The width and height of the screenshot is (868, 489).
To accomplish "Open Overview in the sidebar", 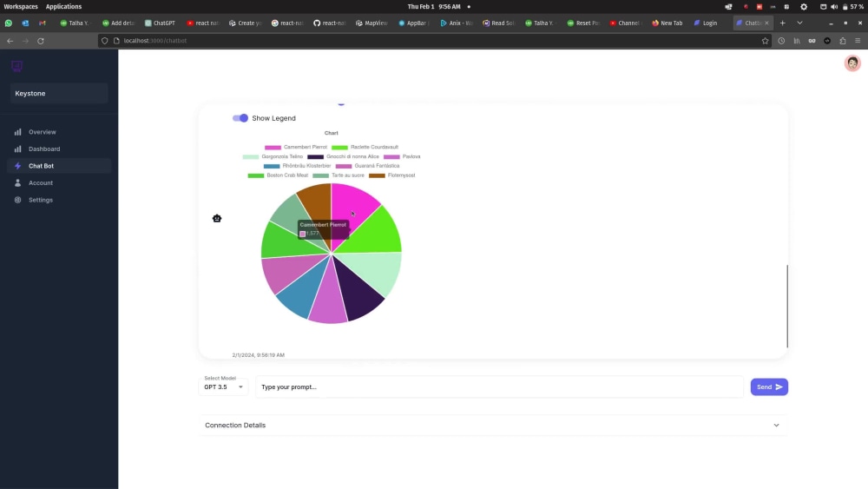I will click(x=59, y=132).
